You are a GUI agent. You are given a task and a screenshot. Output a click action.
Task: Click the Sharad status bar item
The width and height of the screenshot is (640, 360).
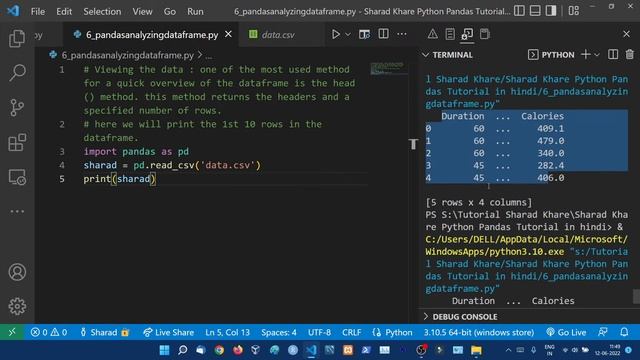104,332
